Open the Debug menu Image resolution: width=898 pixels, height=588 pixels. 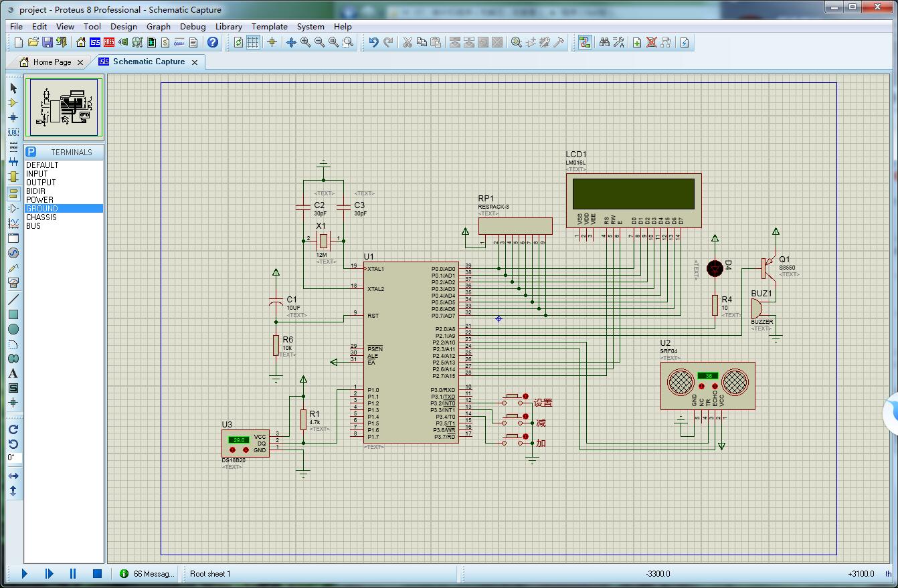click(x=193, y=27)
